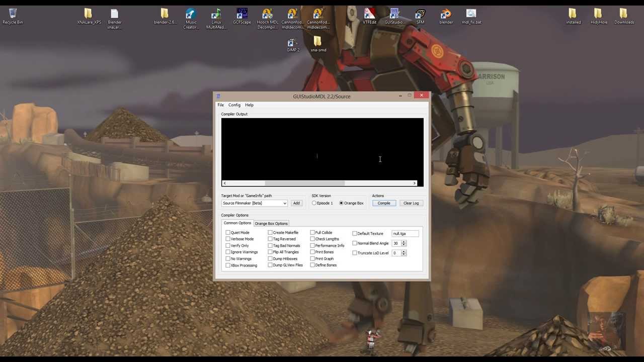Click the compiler output horizontal scrollbar thumb
644x362 pixels.
click(304, 183)
